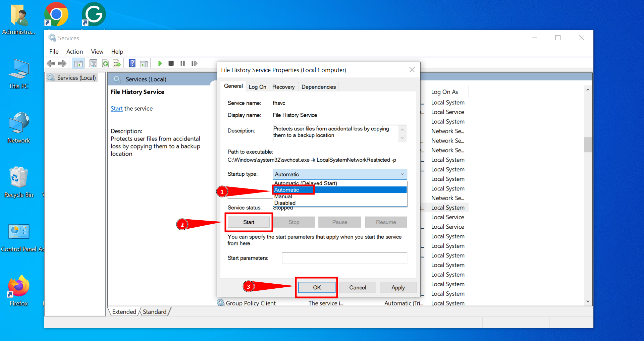Click the Export List toolbar icon
The height and width of the screenshot is (341, 644).
point(117,63)
